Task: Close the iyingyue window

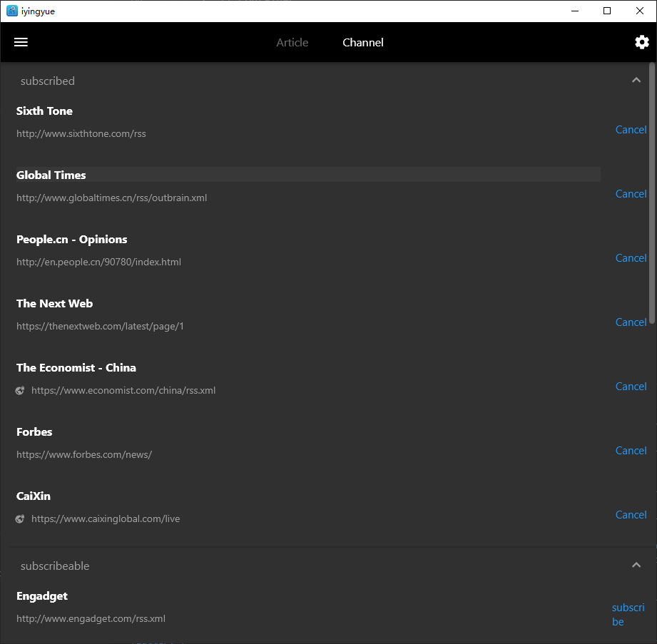Action: tap(639, 11)
